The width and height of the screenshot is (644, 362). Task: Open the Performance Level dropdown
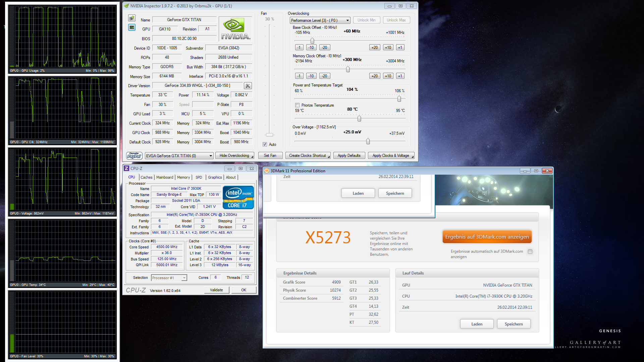pos(320,20)
